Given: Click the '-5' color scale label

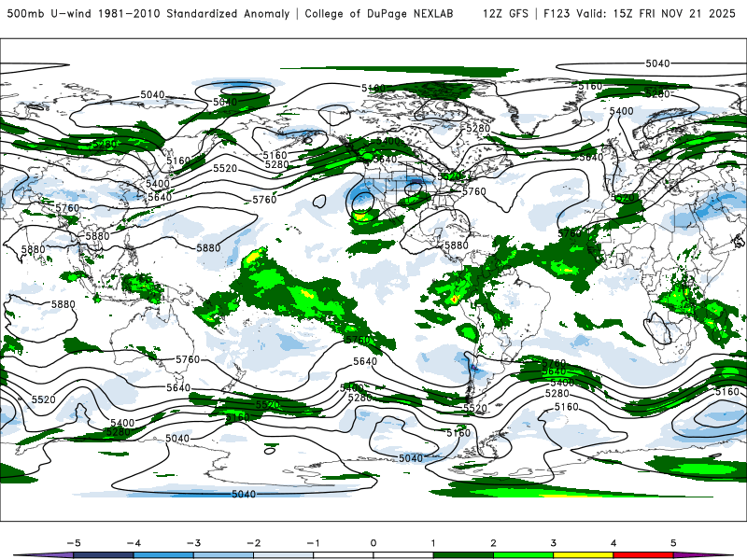Looking at the screenshot, I should [x=74, y=543].
